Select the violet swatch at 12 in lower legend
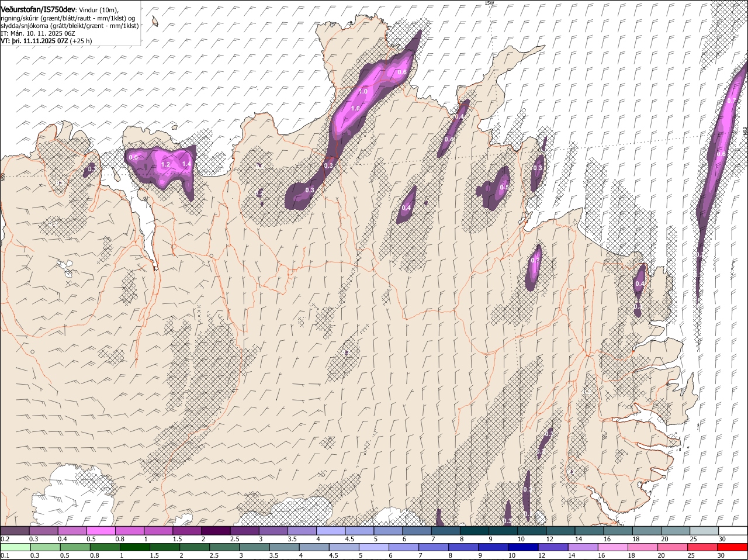Screen dimensions: 748x560 pos(552,548)
